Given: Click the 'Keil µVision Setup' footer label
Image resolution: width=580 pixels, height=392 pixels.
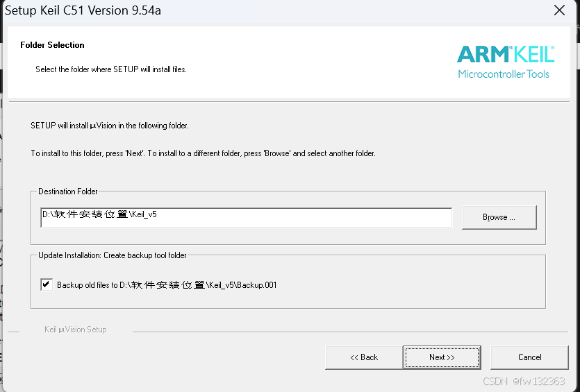Looking at the screenshot, I should tap(76, 330).
